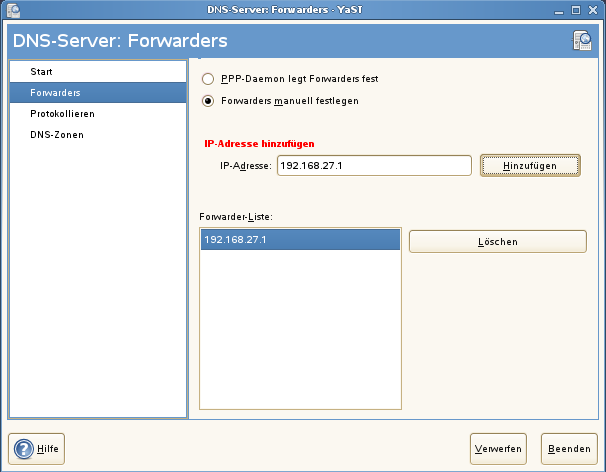606x472 pixels.
Task: Click the Löschen button
Action: click(x=498, y=242)
